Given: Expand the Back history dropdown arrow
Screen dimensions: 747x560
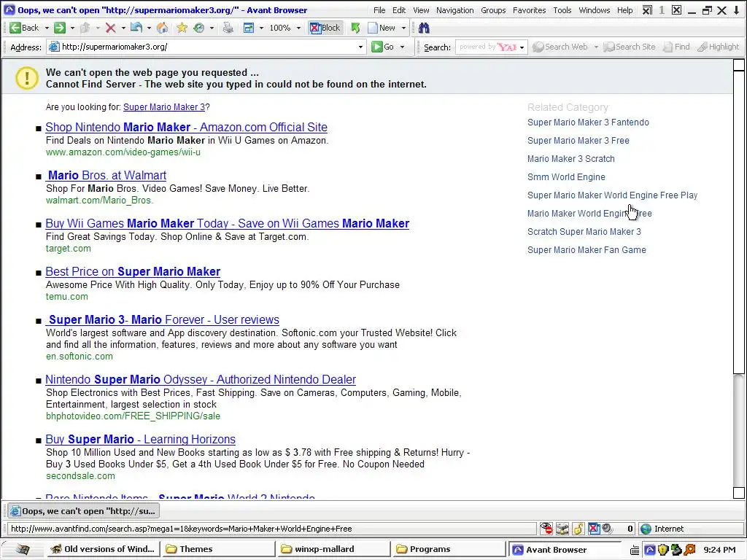Looking at the screenshot, I should [x=47, y=28].
